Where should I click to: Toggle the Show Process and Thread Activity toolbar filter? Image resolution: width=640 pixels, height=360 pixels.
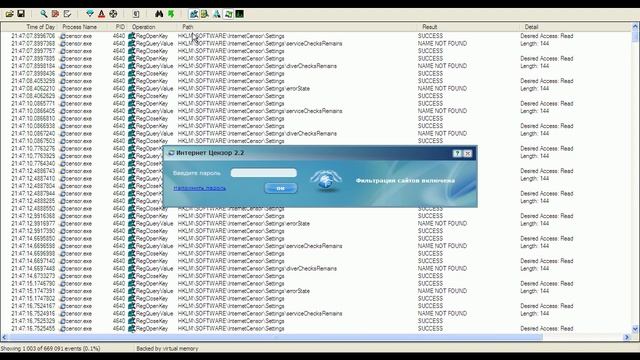[x=228, y=14]
